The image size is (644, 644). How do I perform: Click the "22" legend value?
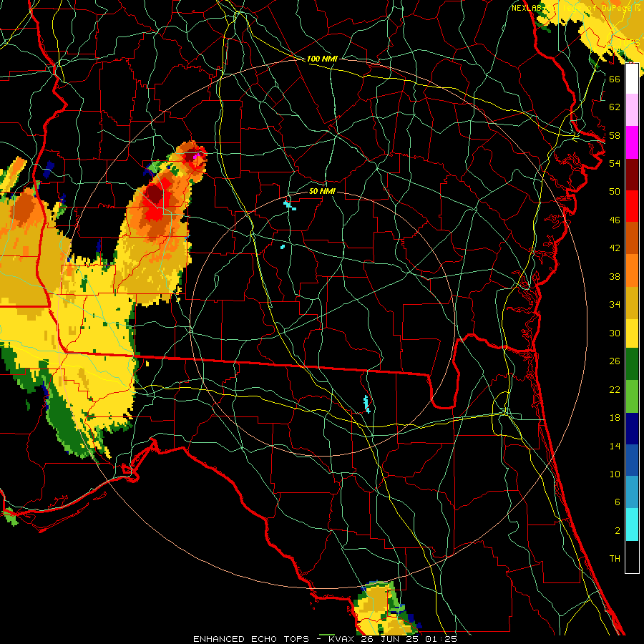[615, 389]
